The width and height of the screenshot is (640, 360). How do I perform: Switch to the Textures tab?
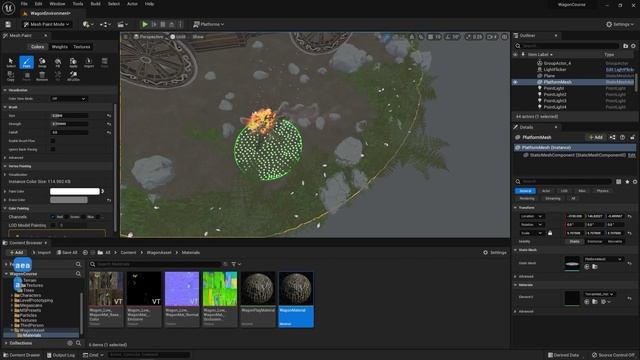pos(82,47)
